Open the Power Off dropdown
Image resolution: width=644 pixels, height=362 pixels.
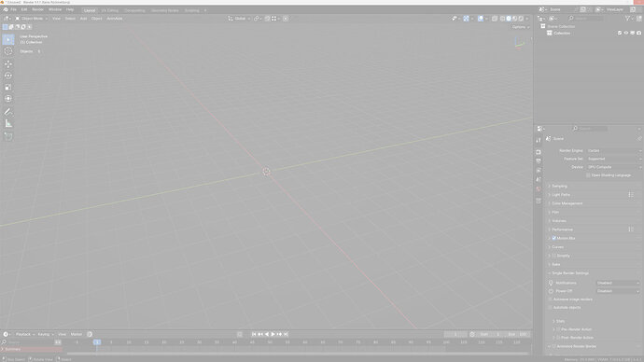618,291
